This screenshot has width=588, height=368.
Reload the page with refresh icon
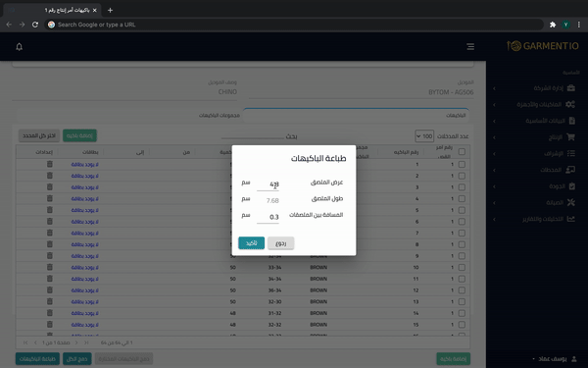pos(35,25)
